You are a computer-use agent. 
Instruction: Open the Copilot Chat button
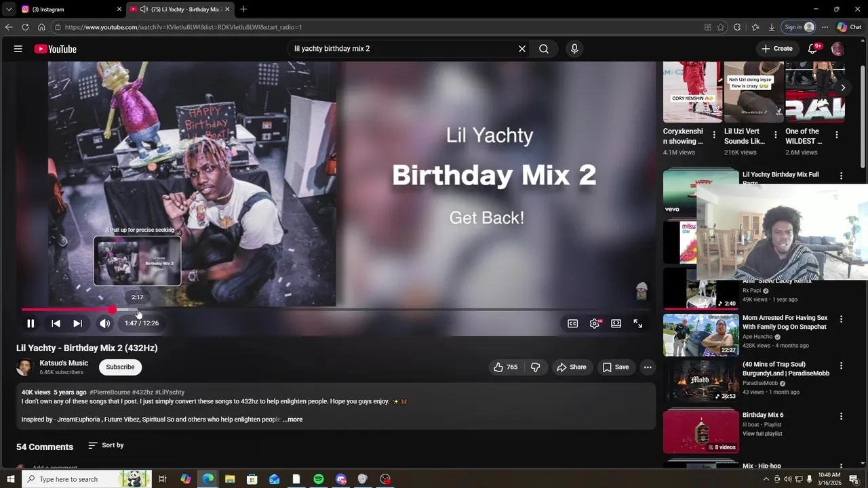[850, 27]
